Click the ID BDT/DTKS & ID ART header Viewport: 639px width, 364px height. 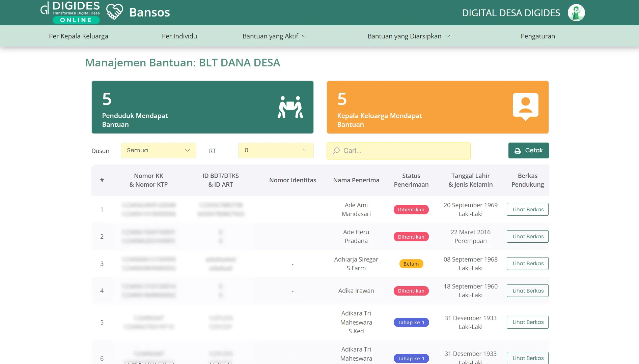pos(220,180)
